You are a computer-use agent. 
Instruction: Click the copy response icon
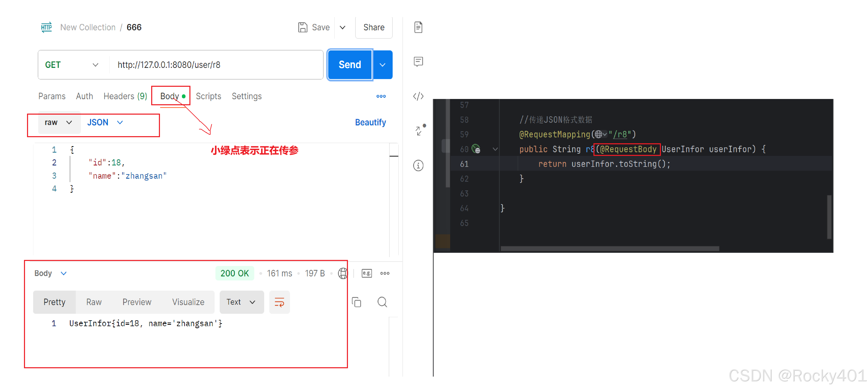(356, 302)
